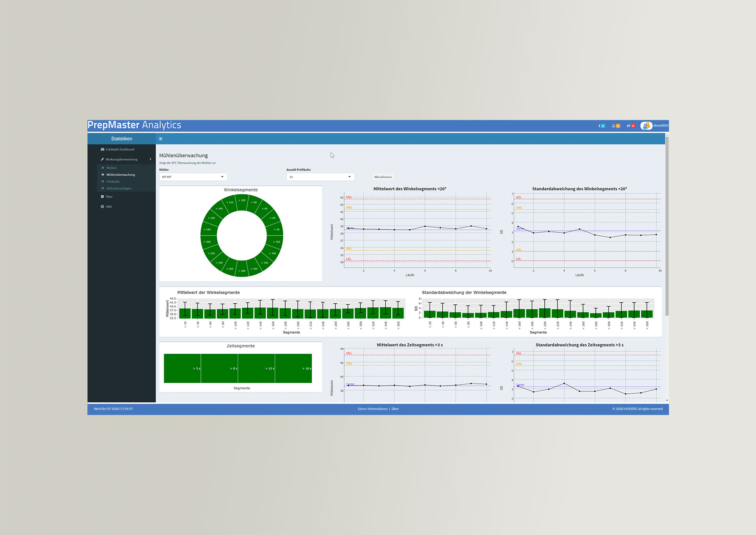
Task: Open the Anzahl Prüfläufe dropdown showing 10
Action: [320, 177]
